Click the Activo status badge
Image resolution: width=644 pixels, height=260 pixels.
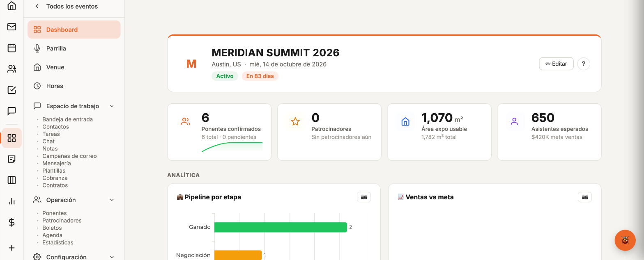(x=225, y=76)
